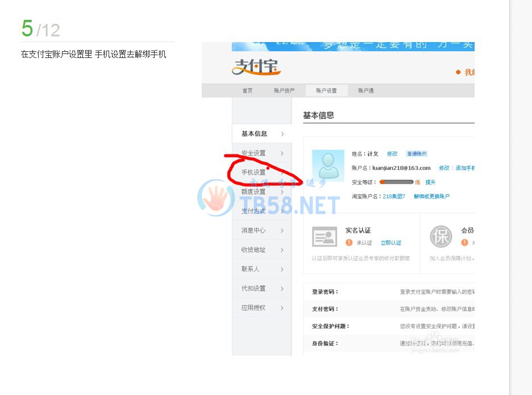Open the 账户通 tab
The width and height of the screenshot is (532, 395).
[x=365, y=91]
